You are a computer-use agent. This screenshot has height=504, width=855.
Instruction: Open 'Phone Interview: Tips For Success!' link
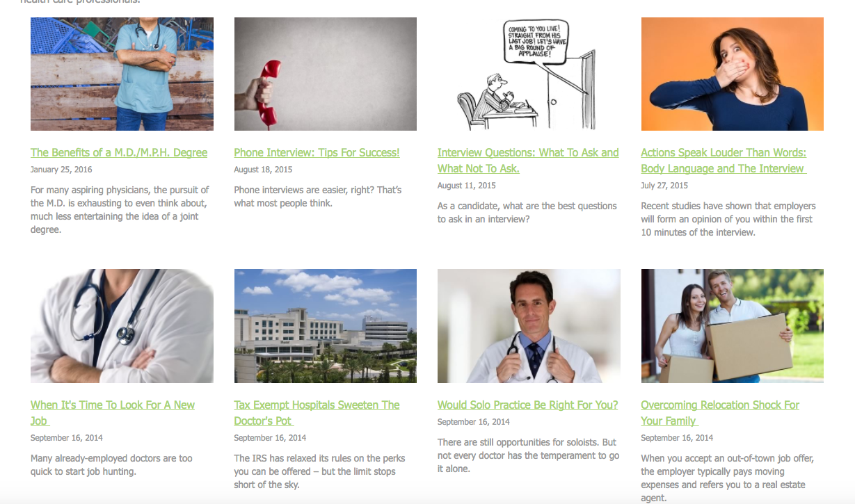317,153
